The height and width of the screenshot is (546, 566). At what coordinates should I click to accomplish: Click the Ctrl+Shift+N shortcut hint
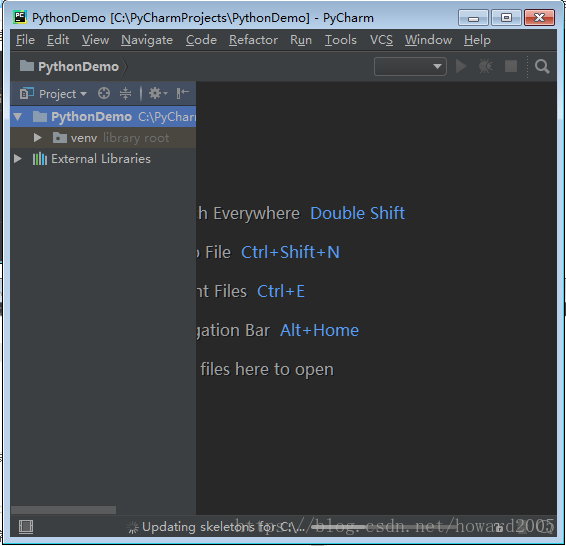(x=290, y=252)
